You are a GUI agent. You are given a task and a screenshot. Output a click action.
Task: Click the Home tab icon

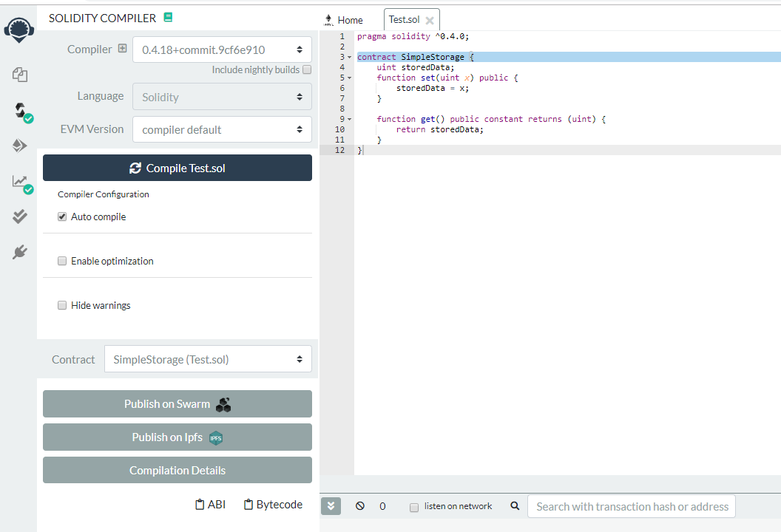pyautogui.click(x=328, y=20)
